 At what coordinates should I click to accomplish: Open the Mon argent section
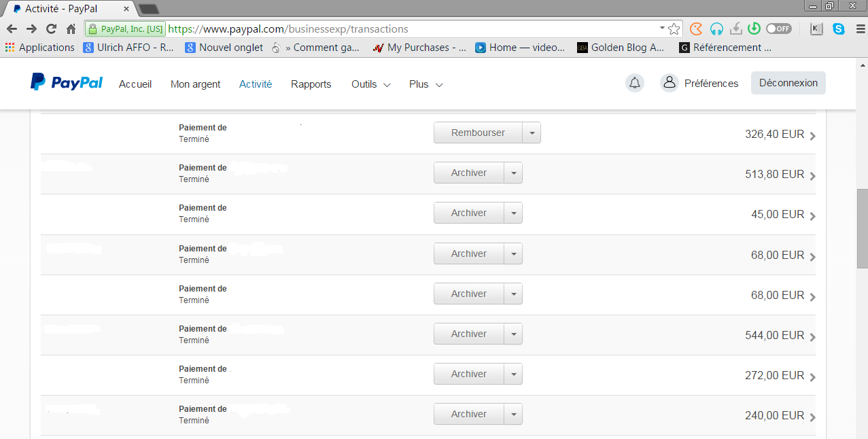click(195, 84)
